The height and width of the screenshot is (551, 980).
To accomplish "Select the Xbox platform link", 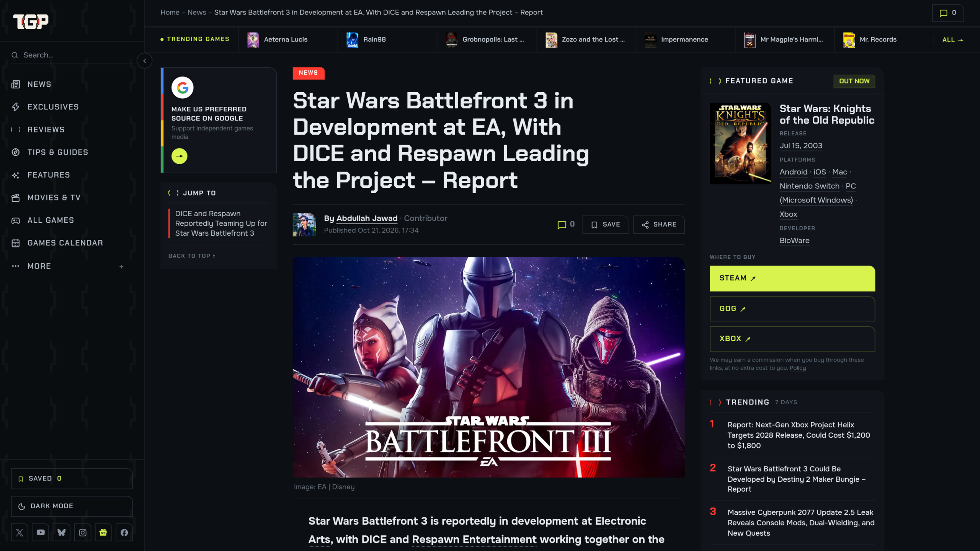I will 788,215.
